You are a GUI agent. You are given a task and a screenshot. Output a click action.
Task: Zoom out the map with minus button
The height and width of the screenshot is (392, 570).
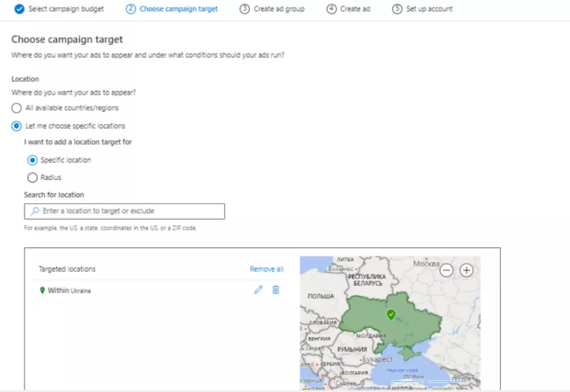(x=447, y=270)
